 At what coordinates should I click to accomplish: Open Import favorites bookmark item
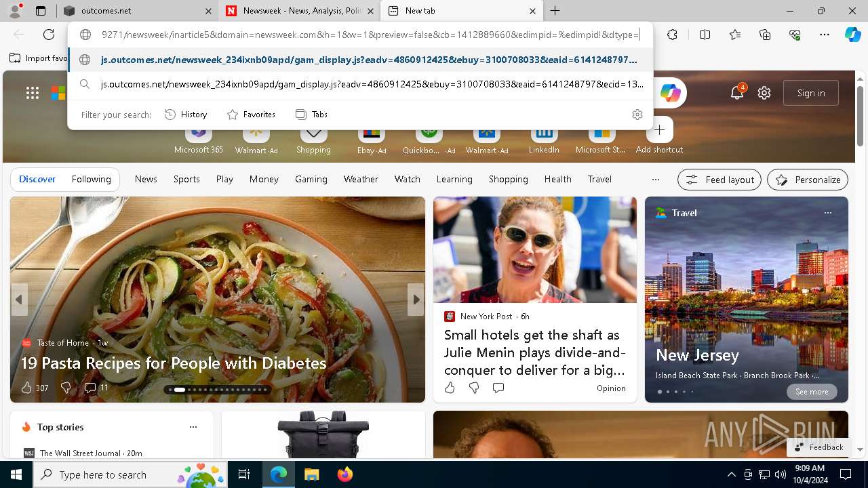39,58
